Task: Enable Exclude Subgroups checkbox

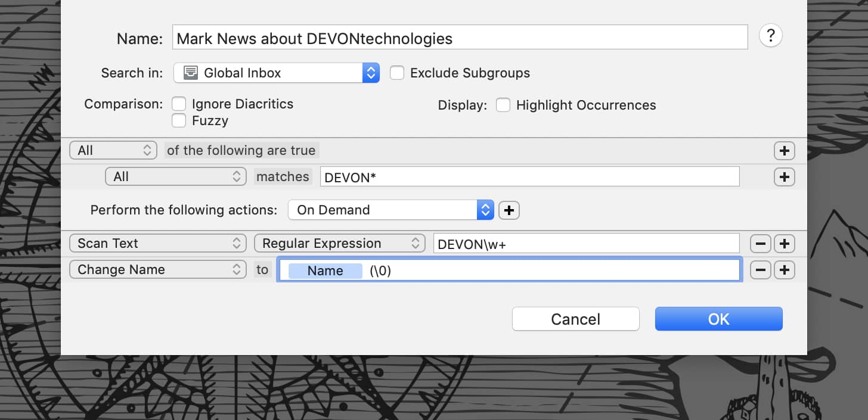Action: (x=397, y=73)
